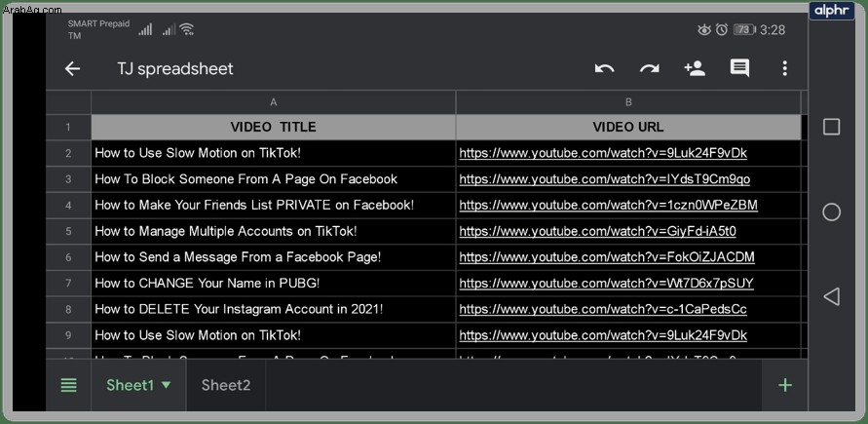Open the comments icon

pos(739,68)
